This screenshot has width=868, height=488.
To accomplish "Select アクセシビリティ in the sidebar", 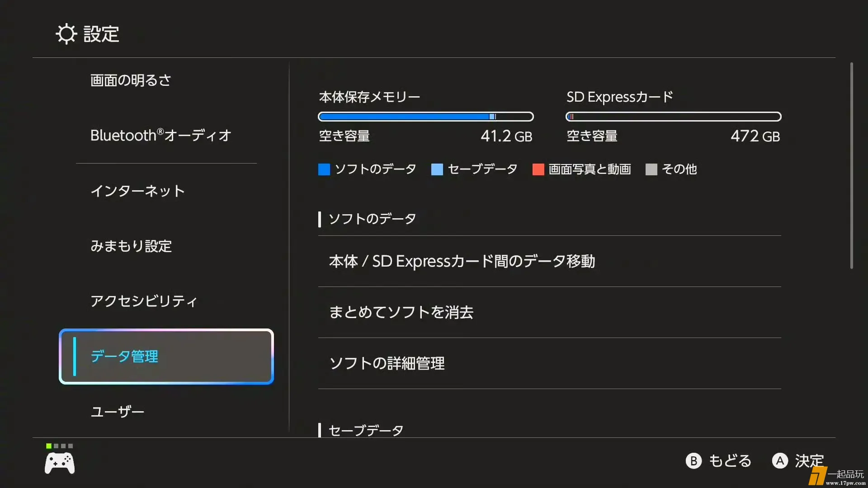I will (144, 301).
